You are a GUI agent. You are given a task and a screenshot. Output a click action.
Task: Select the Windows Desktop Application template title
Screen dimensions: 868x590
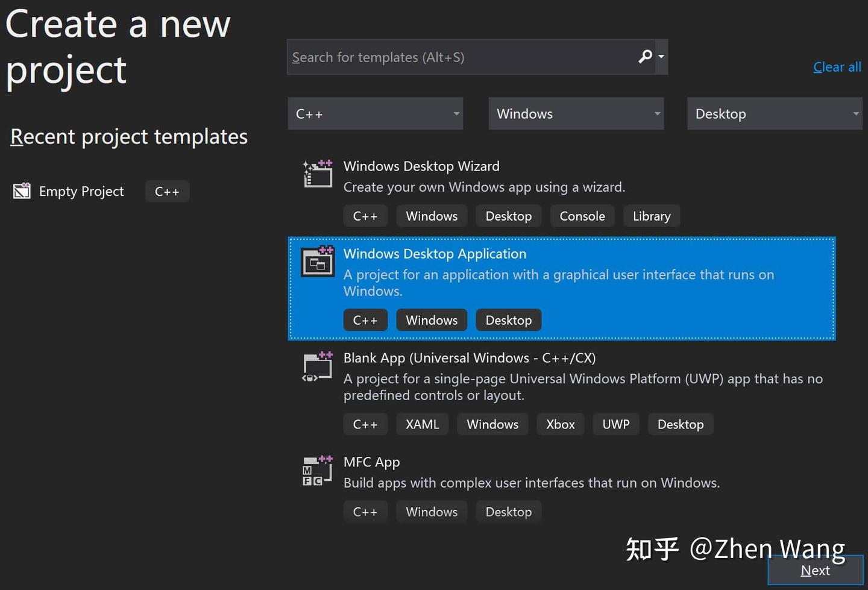(x=435, y=254)
